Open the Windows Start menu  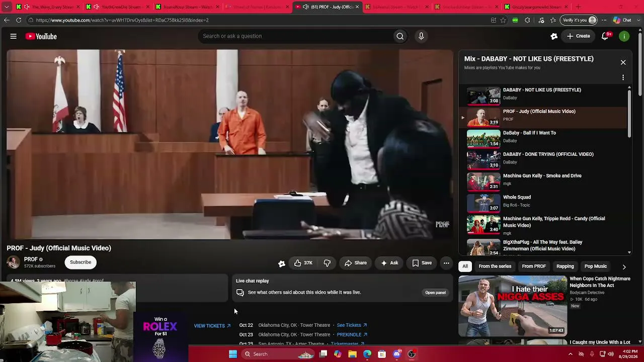pos(233,354)
